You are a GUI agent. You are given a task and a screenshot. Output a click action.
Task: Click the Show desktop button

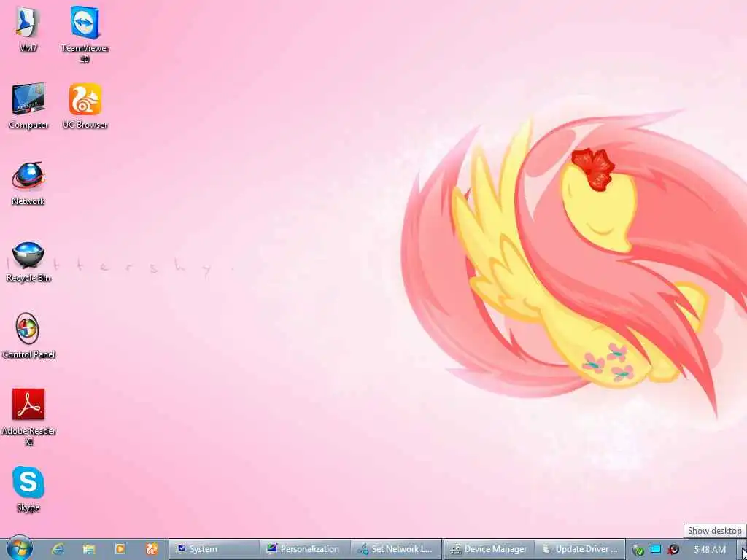[x=742, y=550]
